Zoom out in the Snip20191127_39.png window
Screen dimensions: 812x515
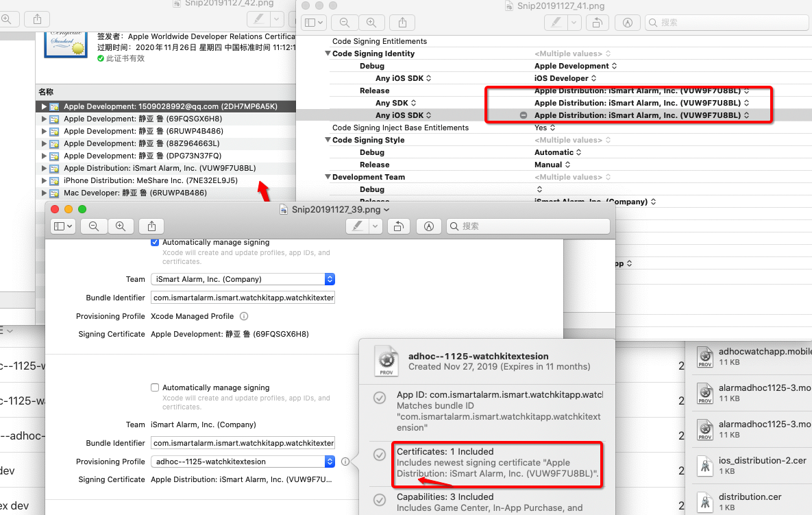point(94,226)
